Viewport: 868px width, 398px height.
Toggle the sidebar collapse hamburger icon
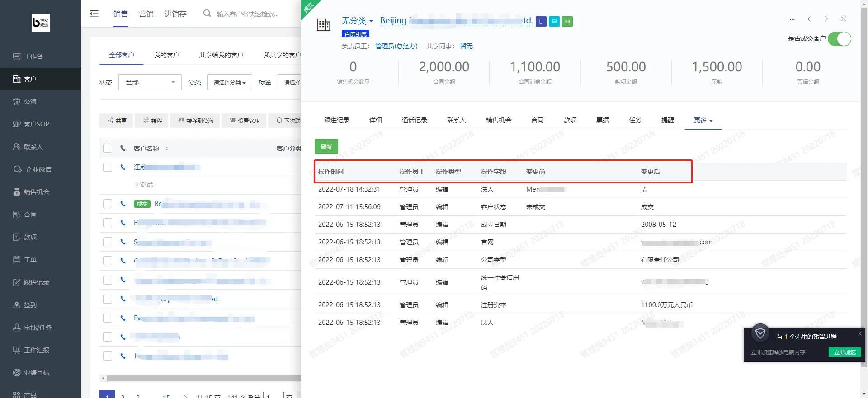(94, 14)
